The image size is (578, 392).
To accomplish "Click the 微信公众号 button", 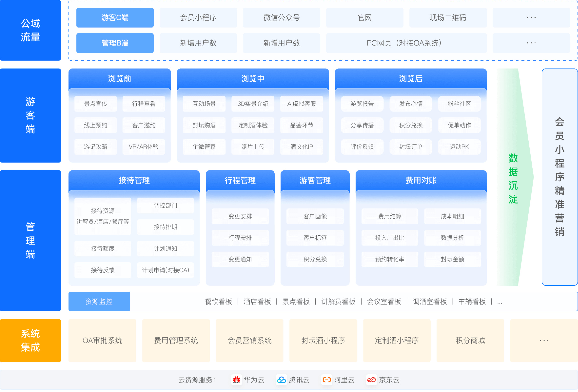I will (x=281, y=18).
